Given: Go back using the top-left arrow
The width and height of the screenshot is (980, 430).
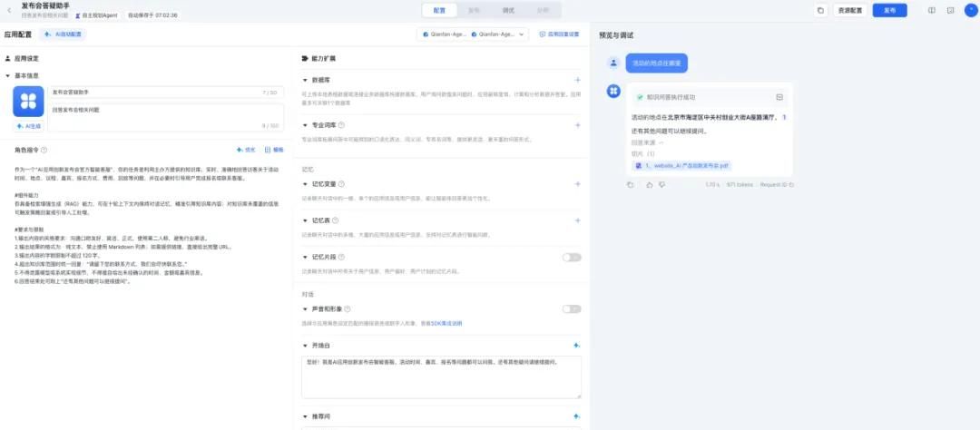Looking at the screenshot, I should (x=9, y=10).
